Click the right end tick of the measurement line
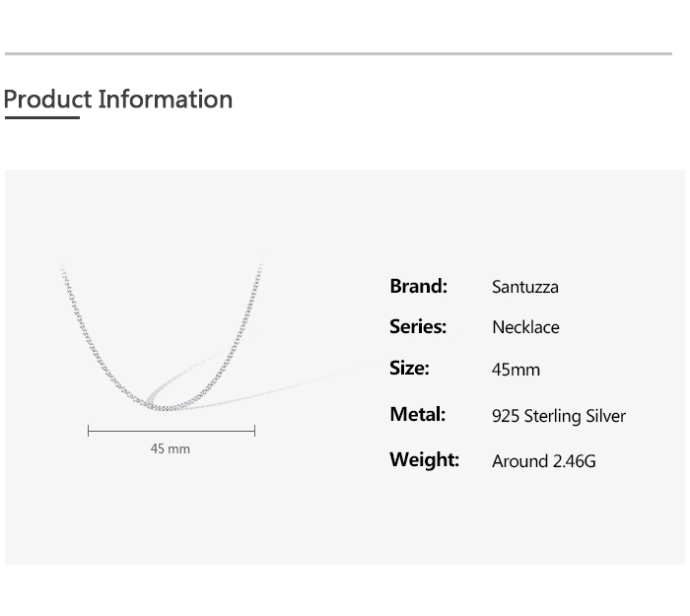Screen dimensions: 690x616 coord(254,431)
